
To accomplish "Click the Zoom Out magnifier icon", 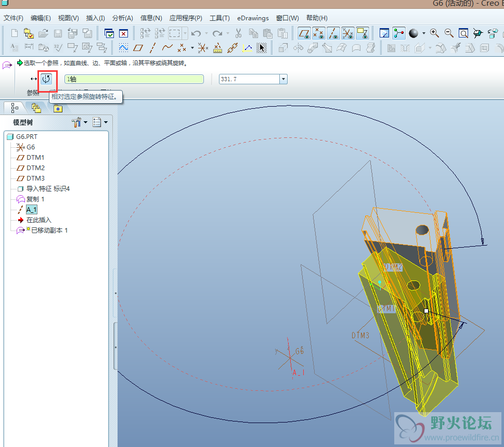I will [x=449, y=33].
